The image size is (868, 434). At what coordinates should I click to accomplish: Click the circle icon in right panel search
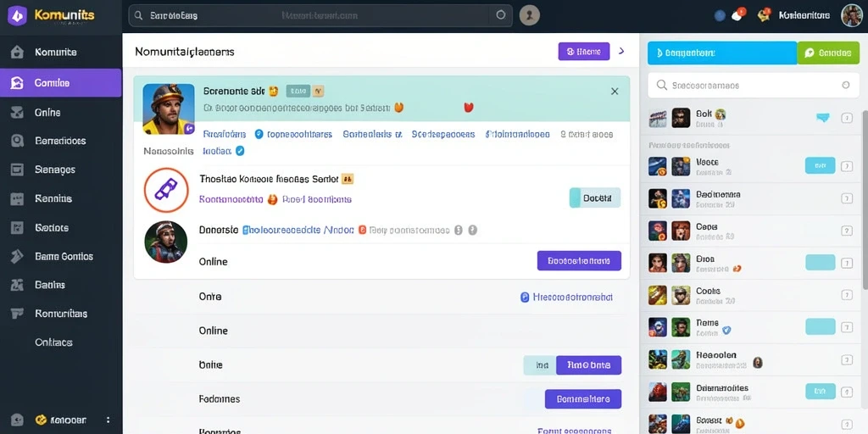845,86
